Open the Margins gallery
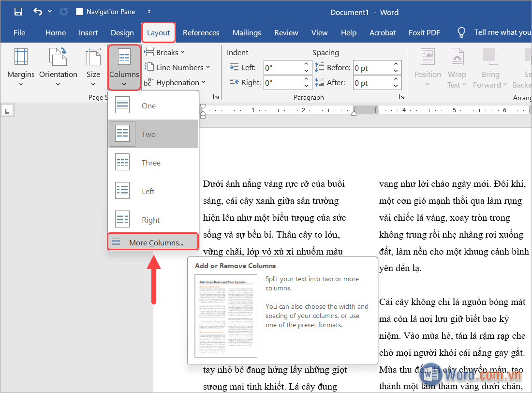Image resolution: width=532 pixels, height=393 pixels. point(21,68)
